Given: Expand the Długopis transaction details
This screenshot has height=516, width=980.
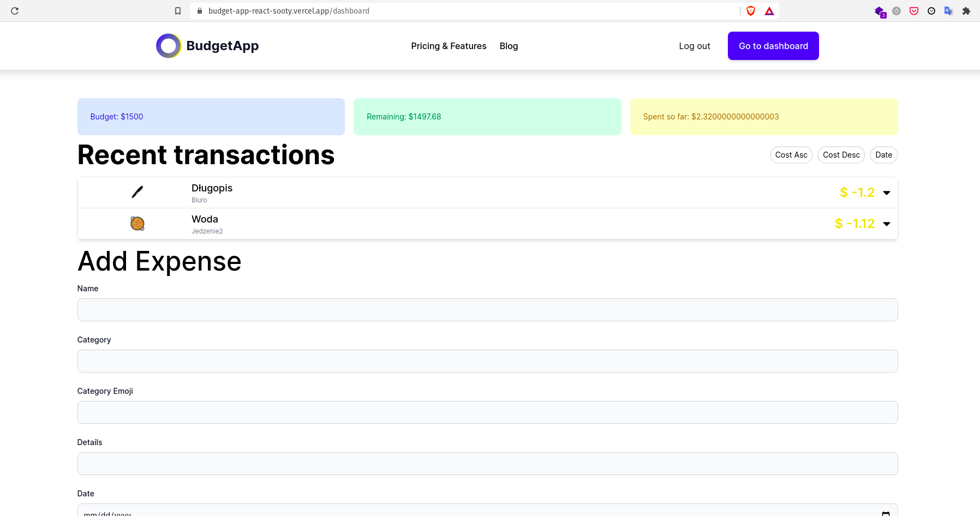Looking at the screenshot, I should coord(886,193).
